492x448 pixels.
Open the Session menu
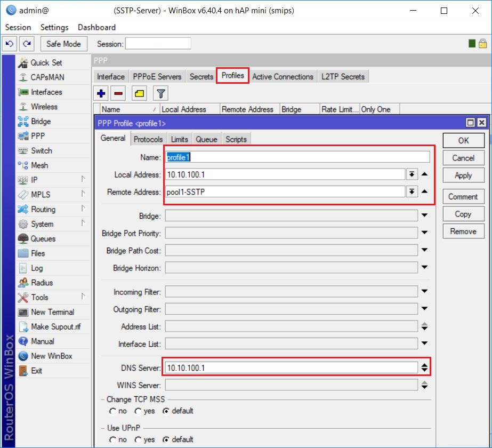[x=18, y=27]
